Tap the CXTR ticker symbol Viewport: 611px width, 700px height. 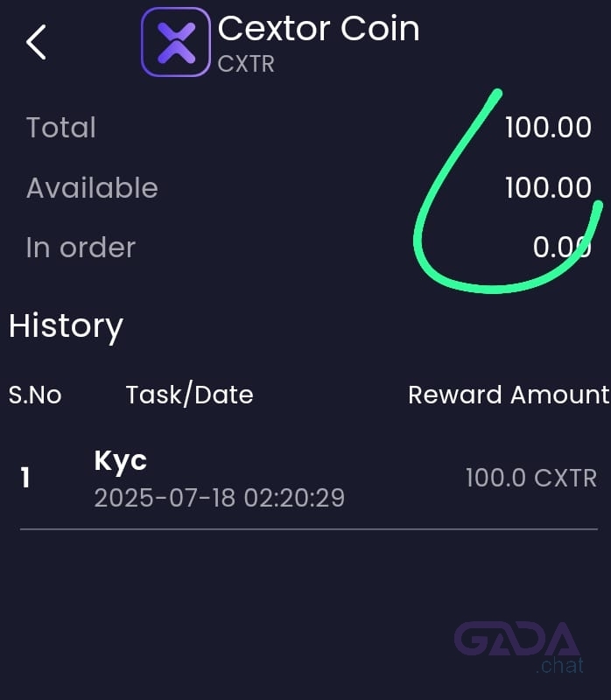pos(246,64)
